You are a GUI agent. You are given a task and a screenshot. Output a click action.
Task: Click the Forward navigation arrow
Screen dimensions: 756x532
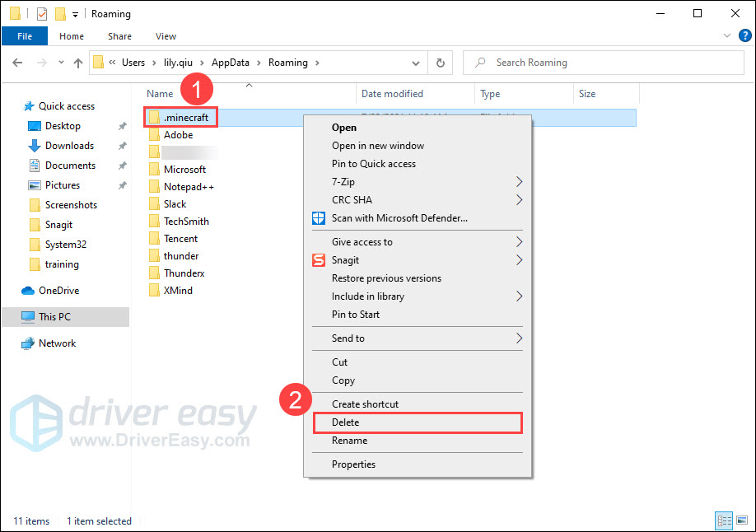42,63
